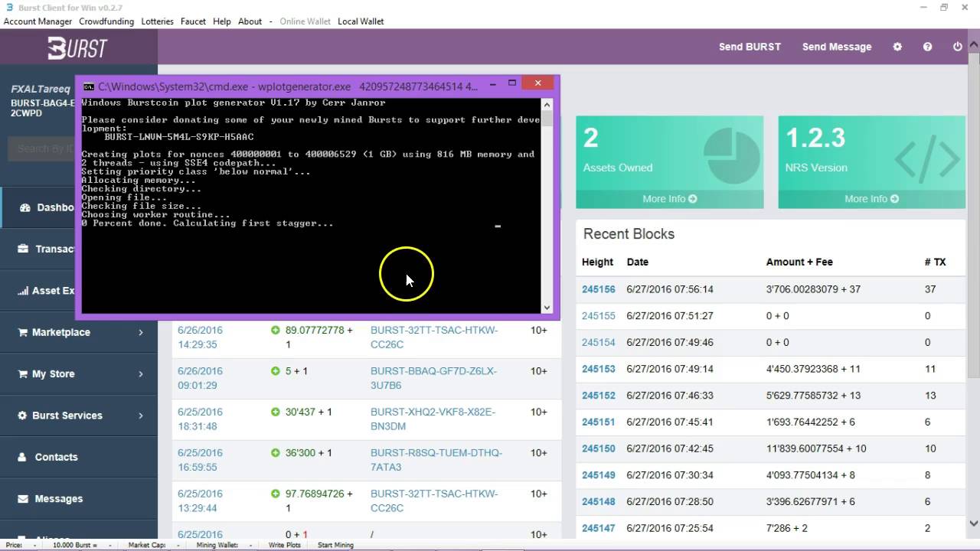This screenshot has width=980, height=551.
Task: Open the Help menu
Action: coord(222,21)
